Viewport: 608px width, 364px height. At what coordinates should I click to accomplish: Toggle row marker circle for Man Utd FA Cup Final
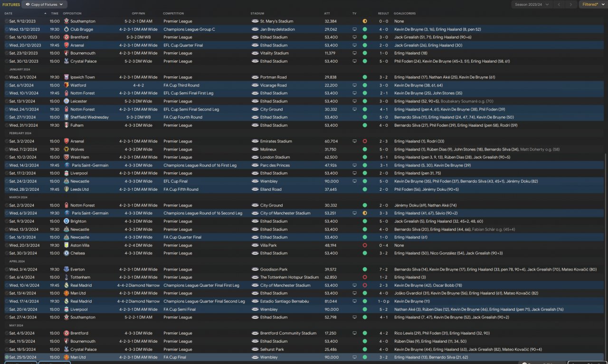[x=7, y=357]
